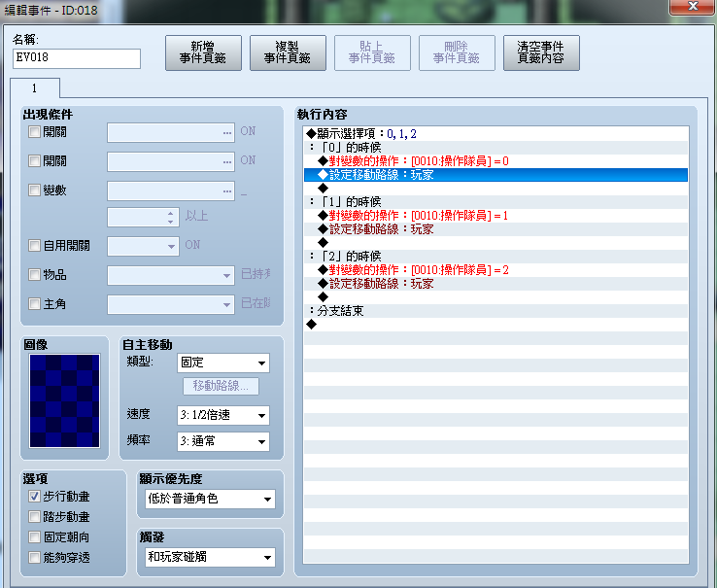
Task: Click the 貼上事件頁籤 button
Action: [x=372, y=52]
